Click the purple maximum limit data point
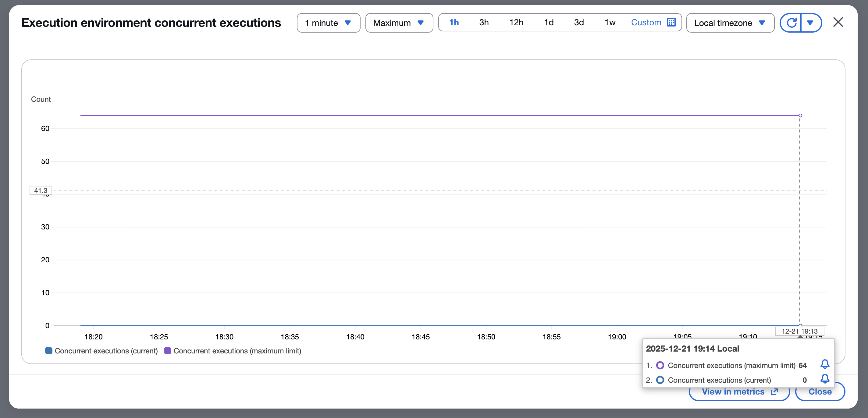 pyautogui.click(x=800, y=115)
